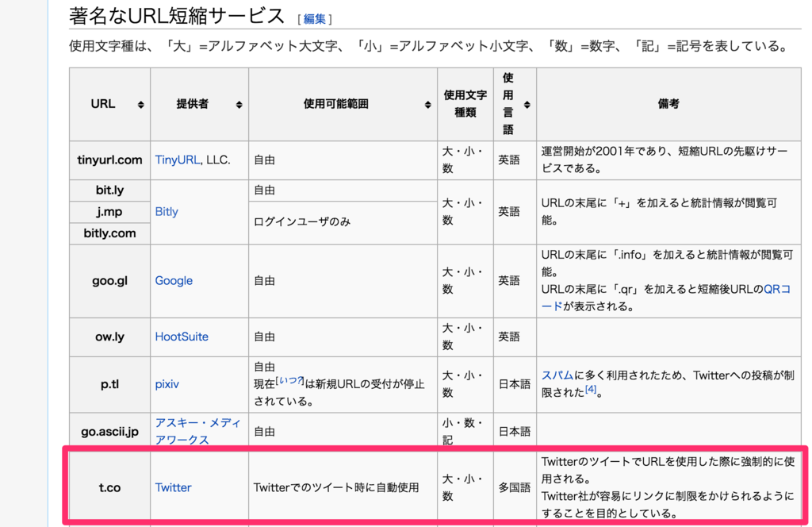Sort table by 提供者 column arrows

(x=239, y=105)
